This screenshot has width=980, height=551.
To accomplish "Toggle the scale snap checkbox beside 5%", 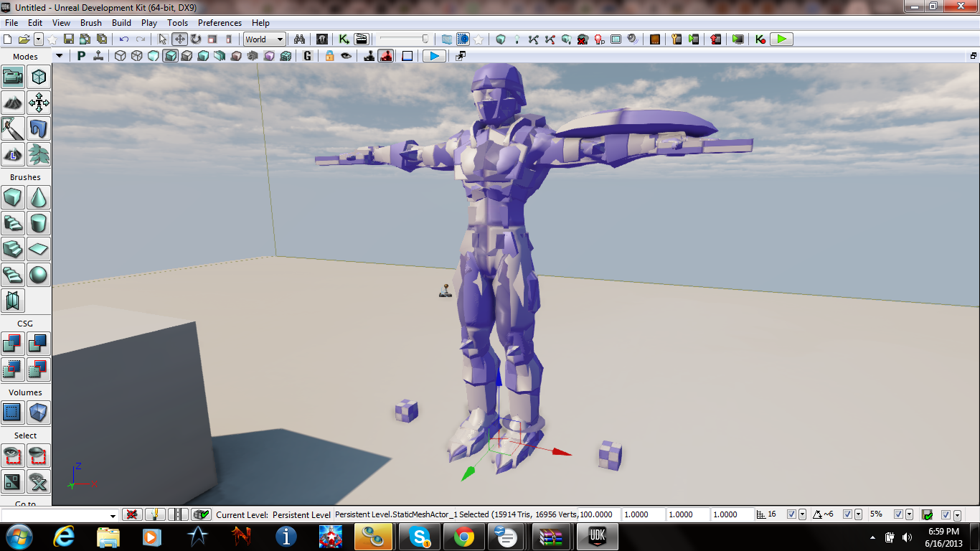I will pyautogui.click(x=898, y=514).
